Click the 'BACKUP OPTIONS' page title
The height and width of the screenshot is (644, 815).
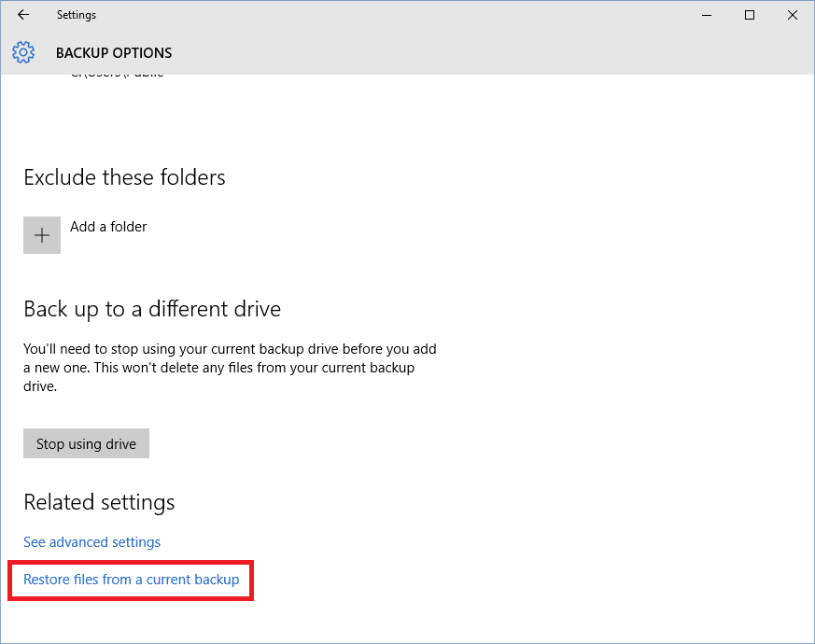(x=114, y=53)
